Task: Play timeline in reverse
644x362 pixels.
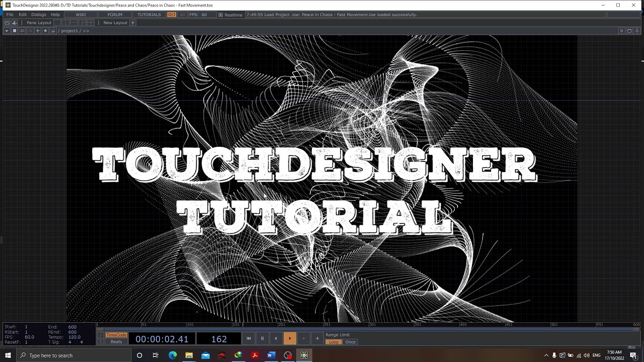Action: tap(276, 338)
